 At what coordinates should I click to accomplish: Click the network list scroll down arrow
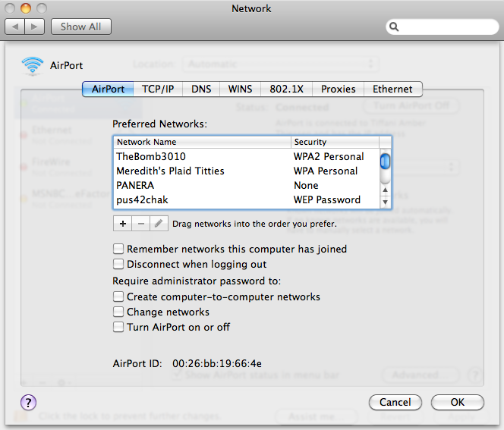(x=385, y=202)
